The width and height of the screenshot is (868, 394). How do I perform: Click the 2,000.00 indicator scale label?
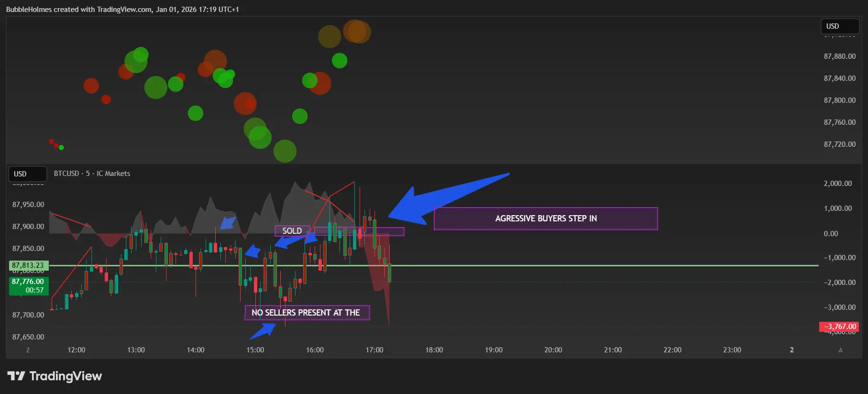click(x=838, y=184)
